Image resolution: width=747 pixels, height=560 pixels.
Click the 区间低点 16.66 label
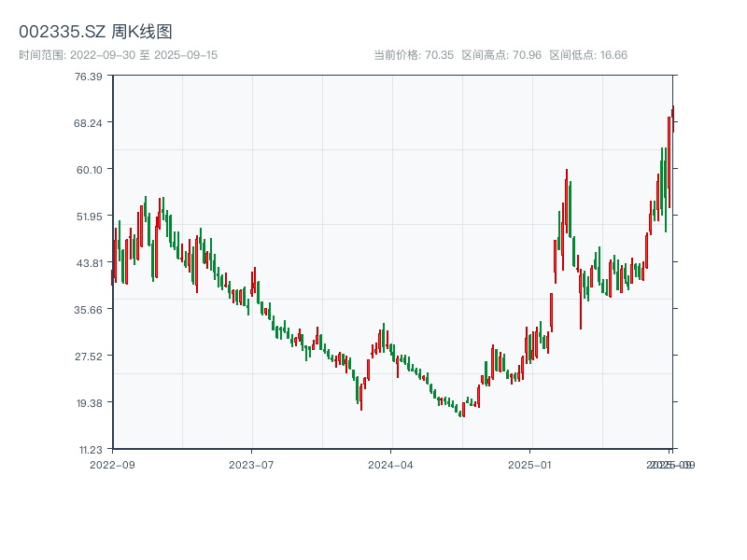click(588, 55)
